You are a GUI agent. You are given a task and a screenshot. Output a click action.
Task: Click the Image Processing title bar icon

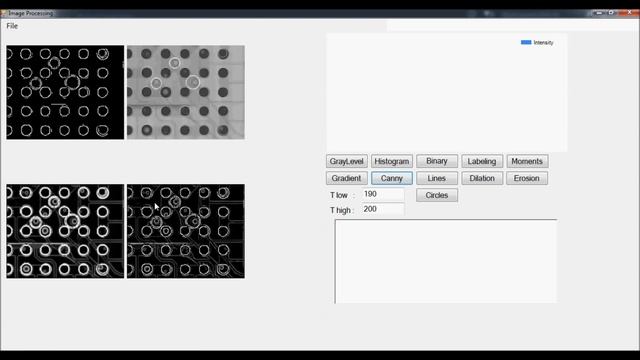(4, 13)
